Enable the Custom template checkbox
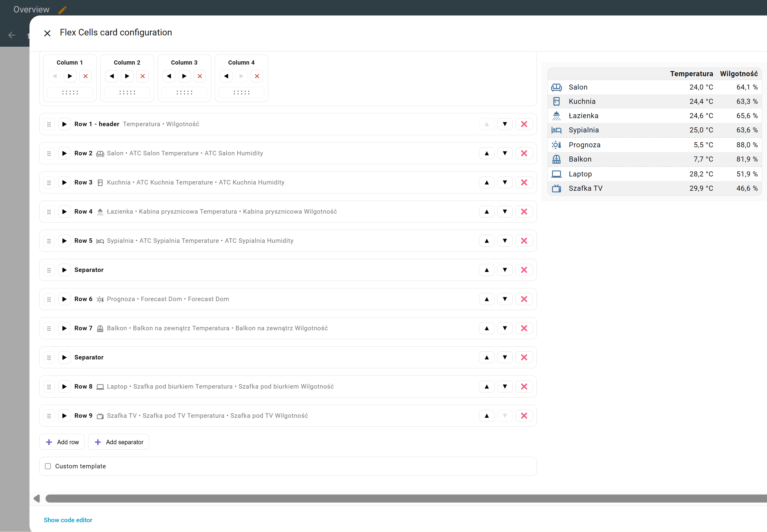Viewport: 767px width, 532px height. point(48,466)
